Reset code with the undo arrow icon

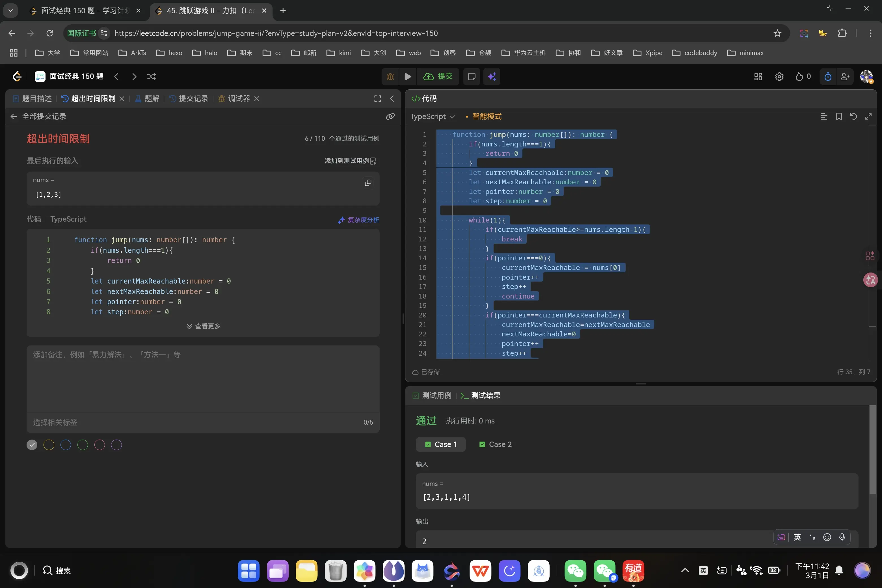pos(853,117)
